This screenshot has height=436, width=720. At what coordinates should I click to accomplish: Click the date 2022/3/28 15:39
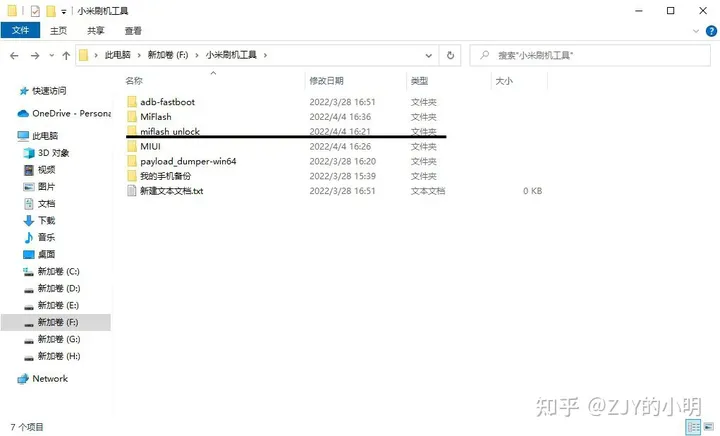(x=343, y=176)
